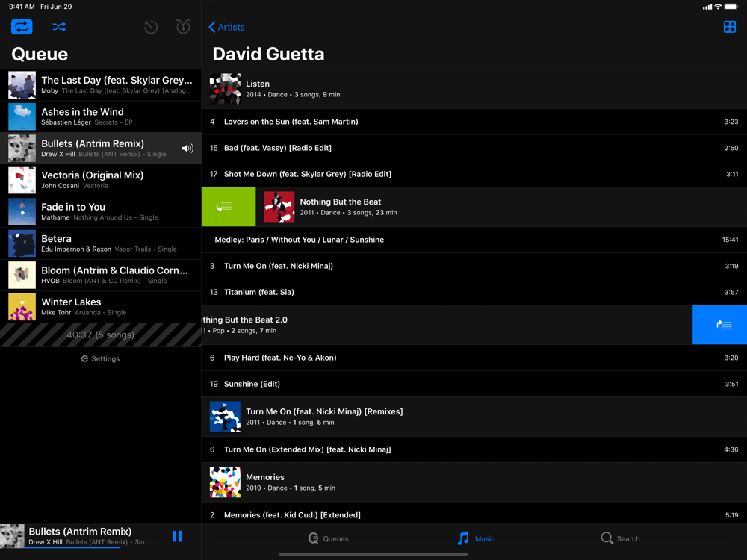Open Turn Me On [Remixes] album header
The height and width of the screenshot is (560, 747).
tap(474, 417)
